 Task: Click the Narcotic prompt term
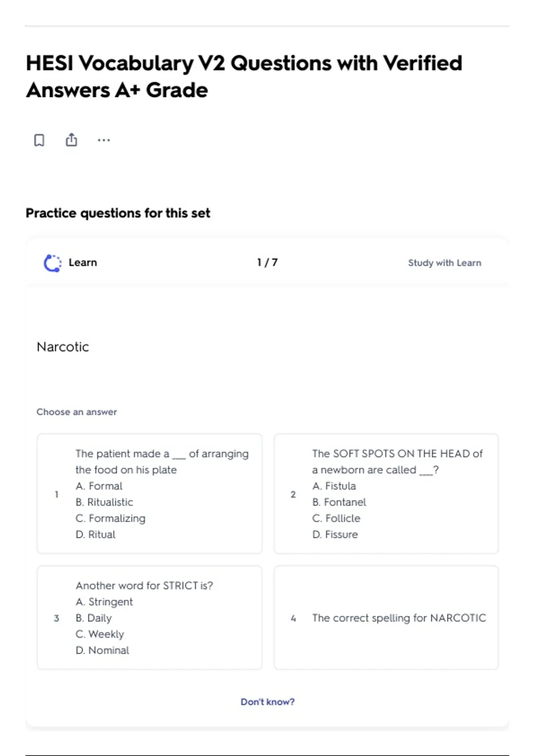(63, 347)
